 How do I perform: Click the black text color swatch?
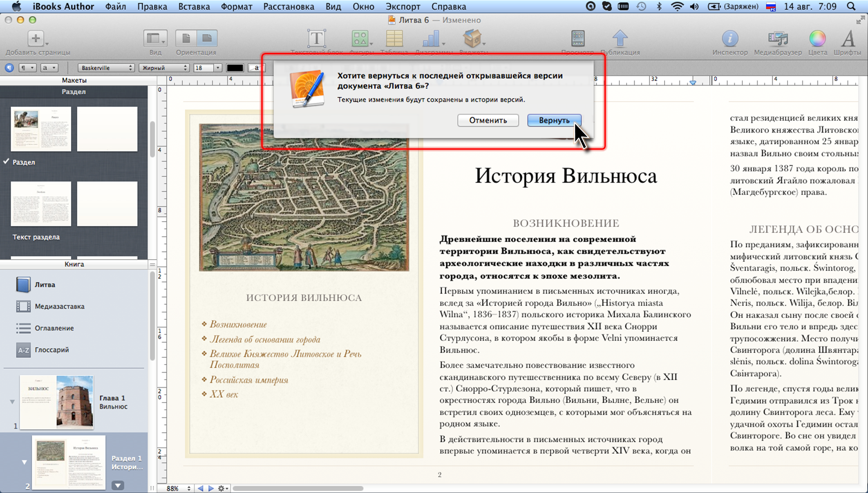pos(235,68)
